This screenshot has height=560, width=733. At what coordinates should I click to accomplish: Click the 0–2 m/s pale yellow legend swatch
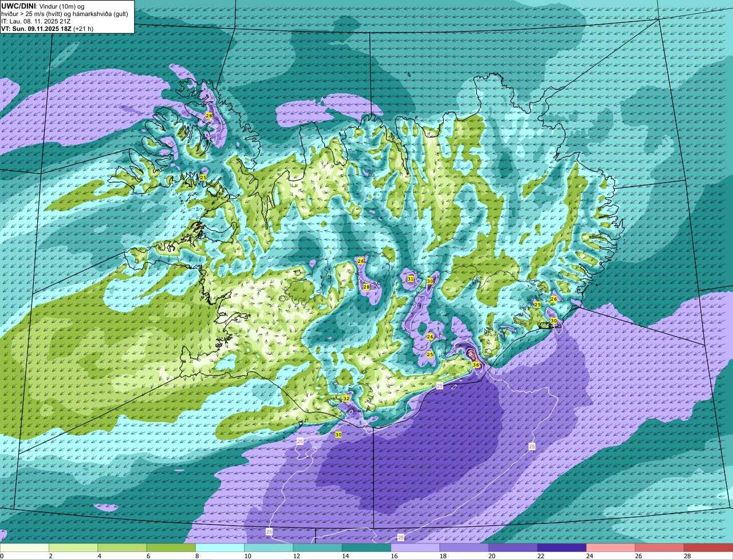[x=25, y=548]
